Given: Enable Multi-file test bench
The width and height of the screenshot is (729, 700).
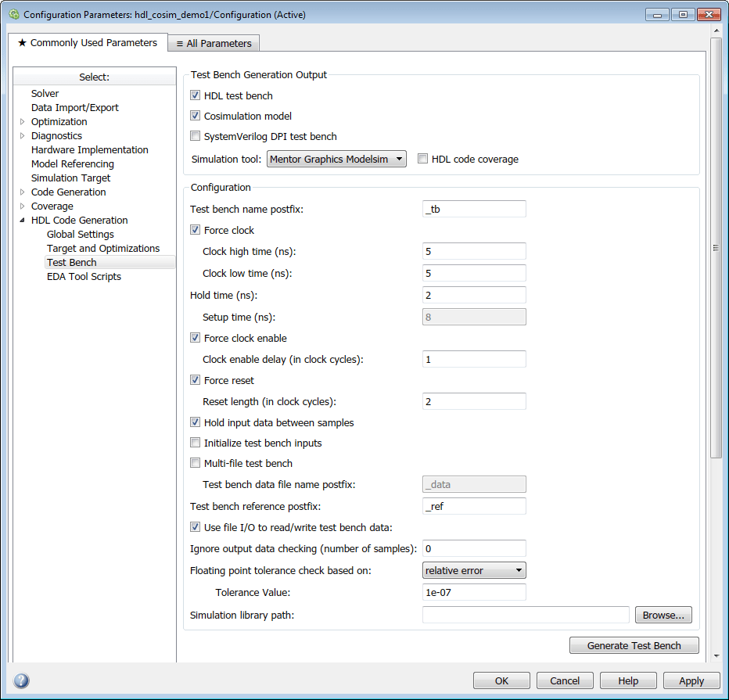Looking at the screenshot, I should pyautogui.click(x=196, y=464).
